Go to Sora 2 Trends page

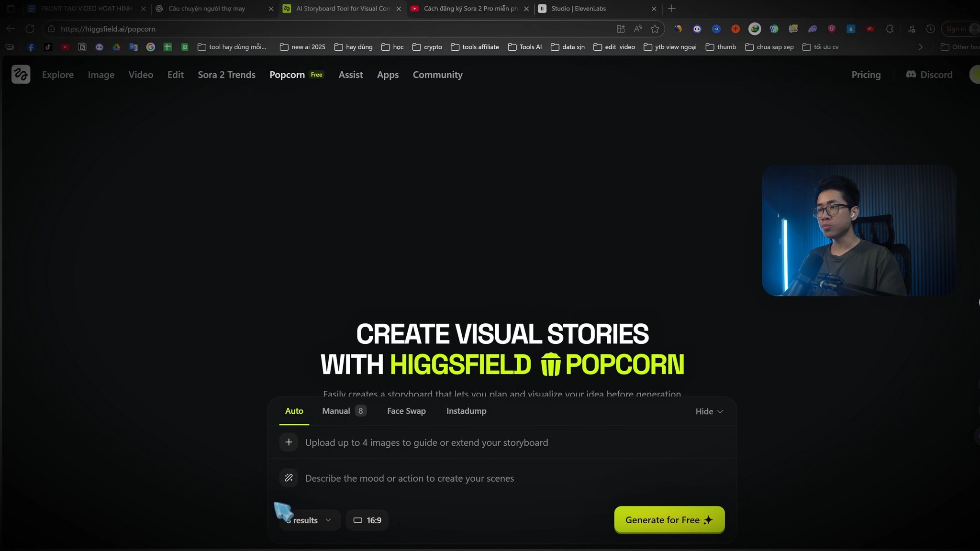click(x=226, y=75)
